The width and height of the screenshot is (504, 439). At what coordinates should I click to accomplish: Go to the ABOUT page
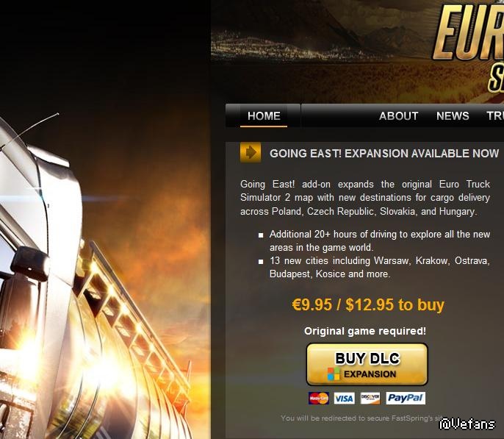(398, 115)
